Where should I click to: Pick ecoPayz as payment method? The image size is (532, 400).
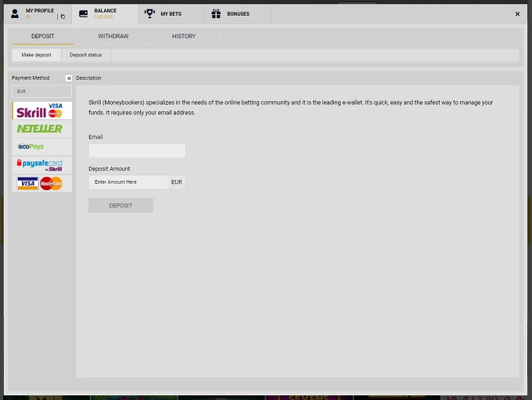click(x=43, y=146)
